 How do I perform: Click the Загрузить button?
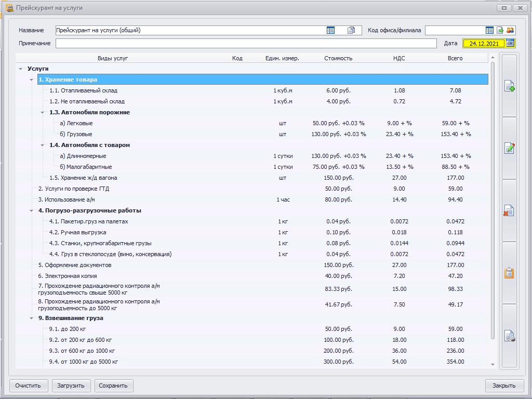[x=71, y=385]
